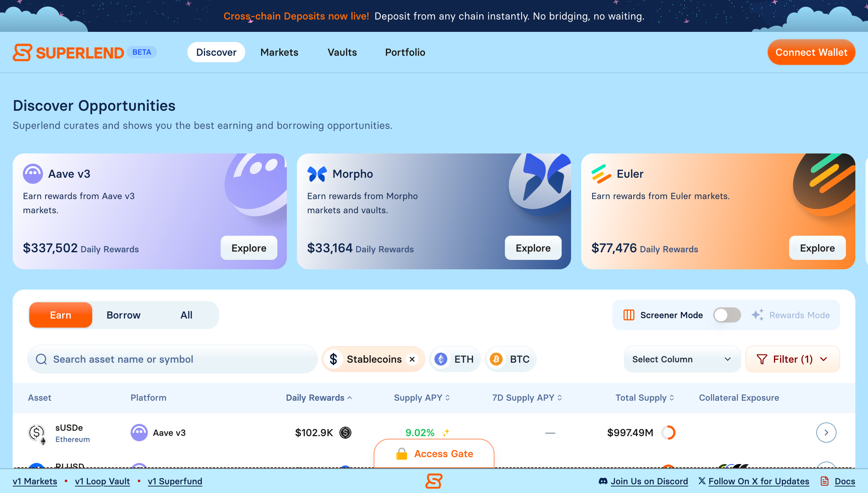Click the Morpho butterfly logo icon
Screen dimensions: 868x493
pyautogui.click(x=317, y=174)
